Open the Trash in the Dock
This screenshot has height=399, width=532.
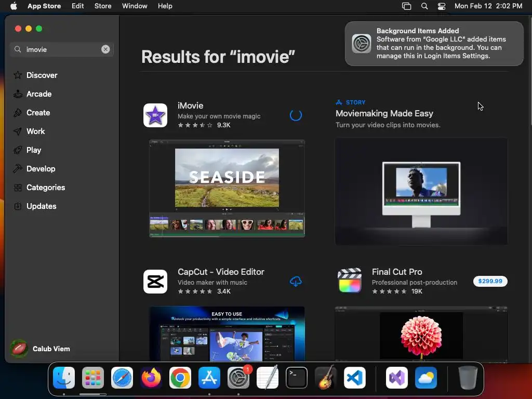(x=468, y=378)
